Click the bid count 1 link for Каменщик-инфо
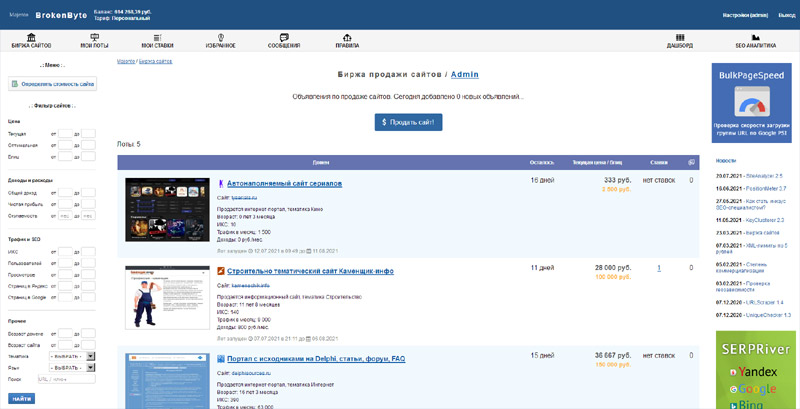Viewport: 800px width, 409px height. 659,268
